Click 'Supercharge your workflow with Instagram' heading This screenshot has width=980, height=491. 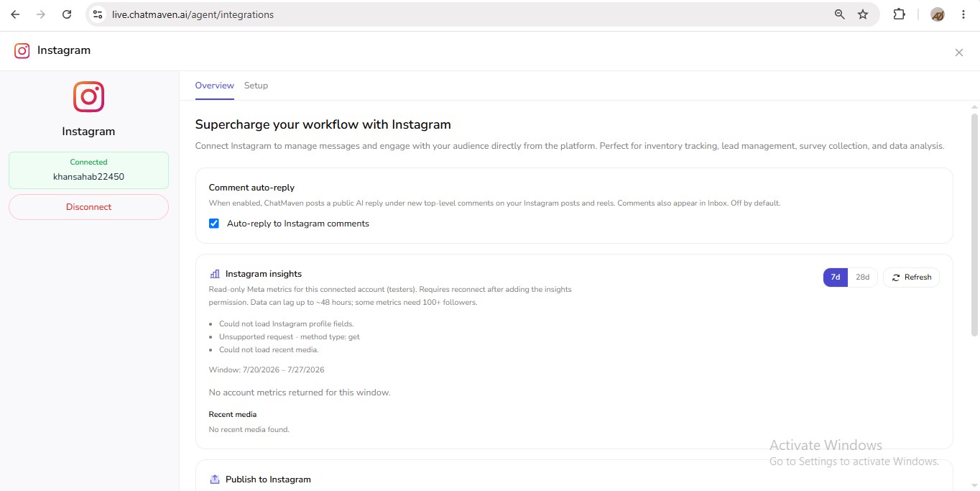click(323, 124)
